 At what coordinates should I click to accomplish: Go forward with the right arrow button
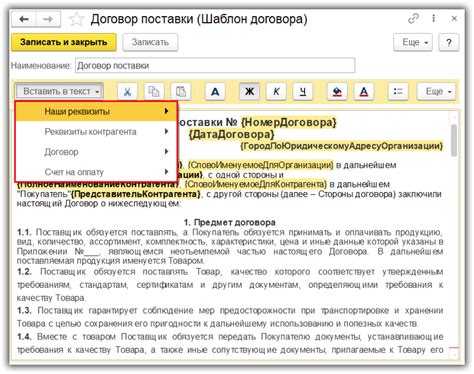tap(48, 19)
